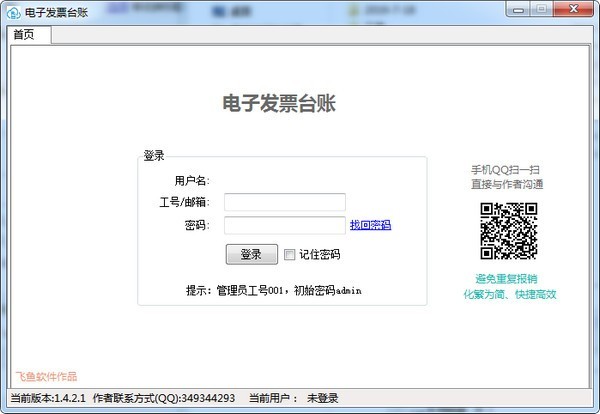This screenshot has height=414, width=600.
Task: Maximize the 电子发票台账 window
Action: (541, 9)
